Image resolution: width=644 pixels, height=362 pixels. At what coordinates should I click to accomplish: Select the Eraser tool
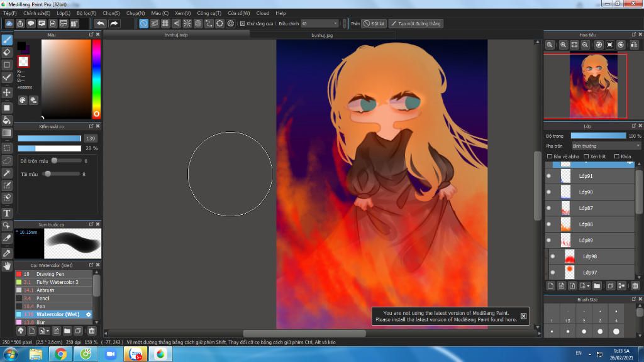click(7, 52)
